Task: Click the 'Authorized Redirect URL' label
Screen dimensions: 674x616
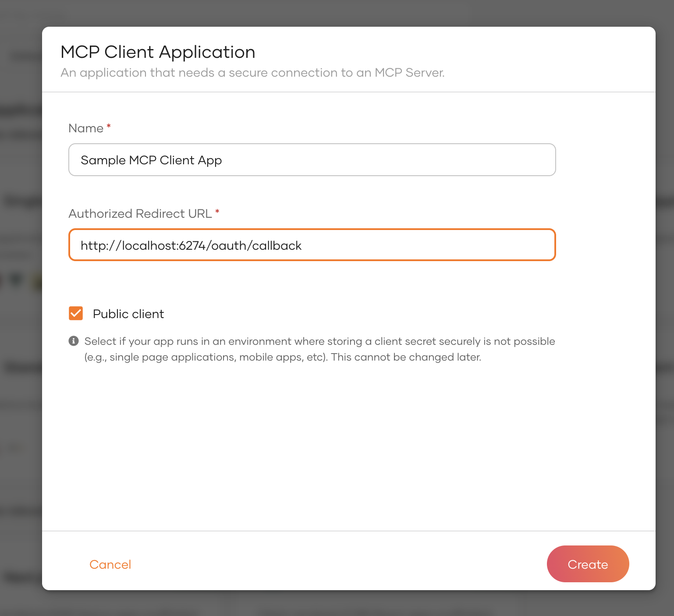Action: [x=140, y=214]
